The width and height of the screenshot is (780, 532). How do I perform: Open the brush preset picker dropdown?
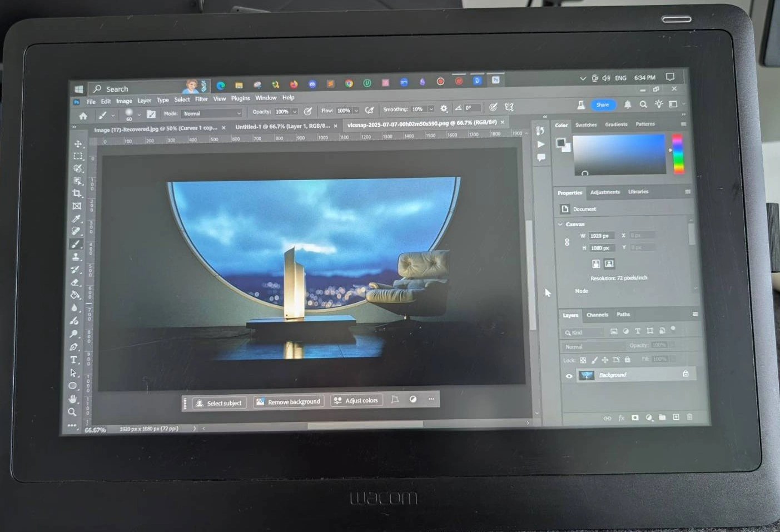coord(139,115)
